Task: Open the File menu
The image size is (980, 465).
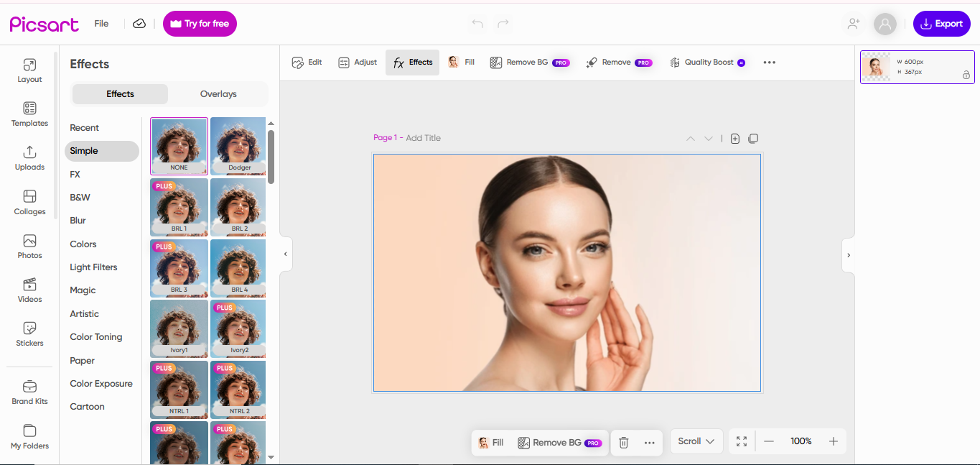Action: coord(101,23)
